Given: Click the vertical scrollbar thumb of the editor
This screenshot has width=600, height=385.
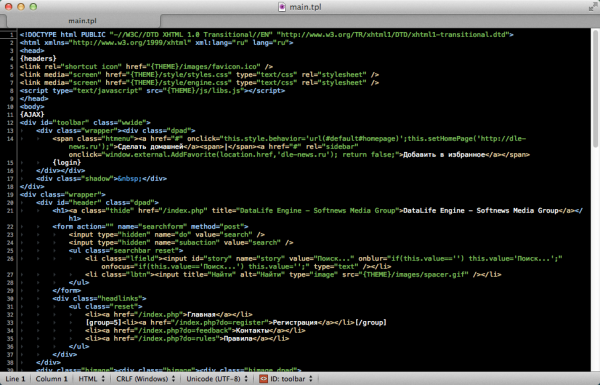Looking at the screenshot, I should 595,88.
